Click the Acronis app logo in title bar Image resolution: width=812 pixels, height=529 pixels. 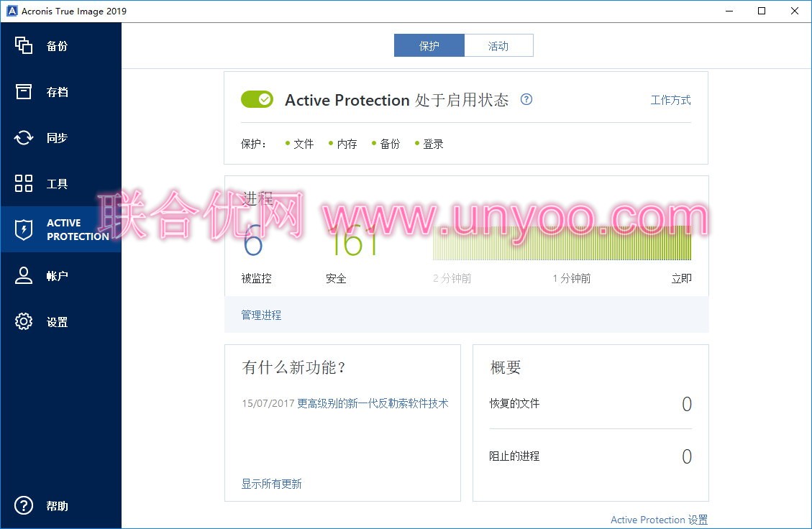[12, 11]
